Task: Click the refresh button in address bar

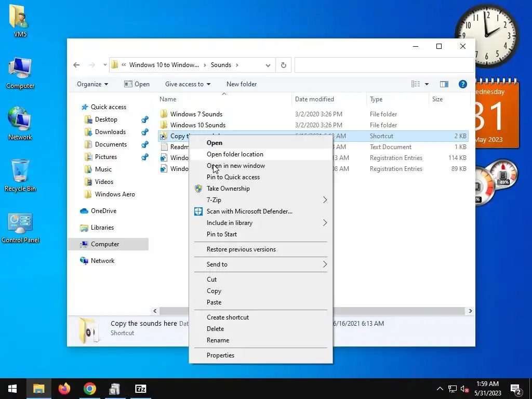Action: (x=284, y=65)
